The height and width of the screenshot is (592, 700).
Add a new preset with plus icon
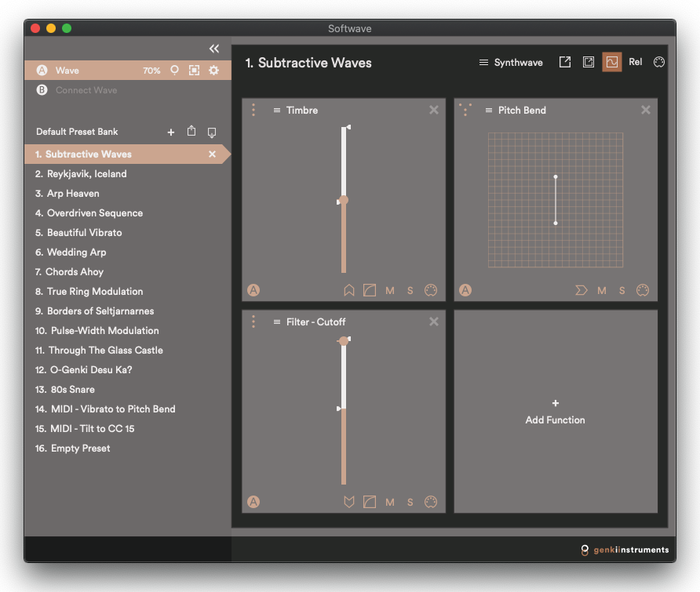pyautogui.click(x=171, y=132)
